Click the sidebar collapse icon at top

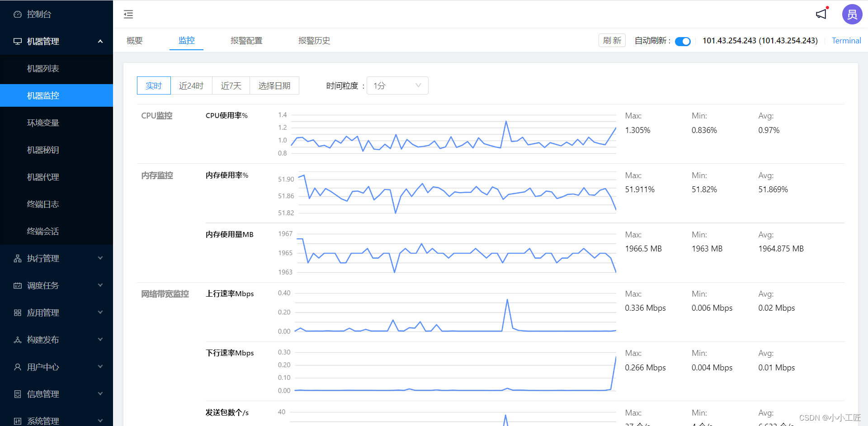[128, 14]
